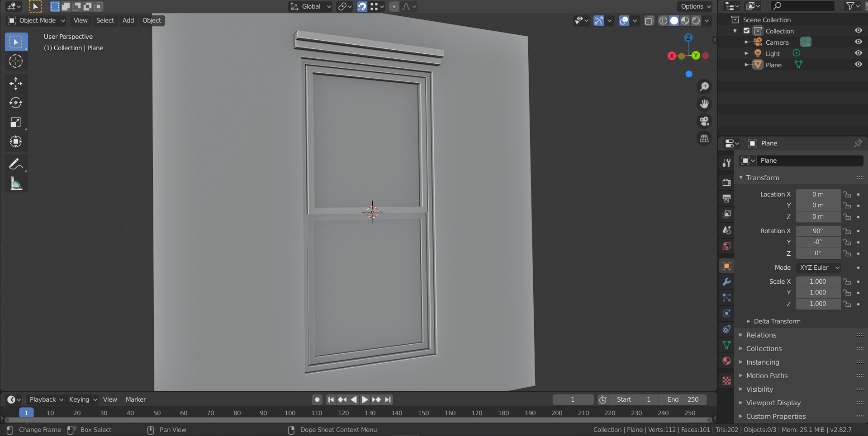
Task: Collapse the Transform panel
Action: [x=763, y=178]
